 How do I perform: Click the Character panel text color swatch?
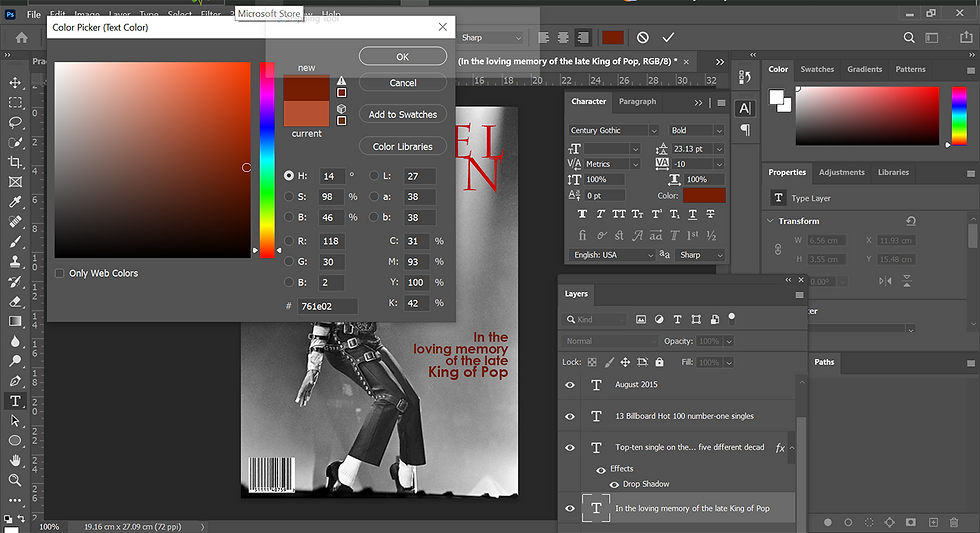[704, 197]
